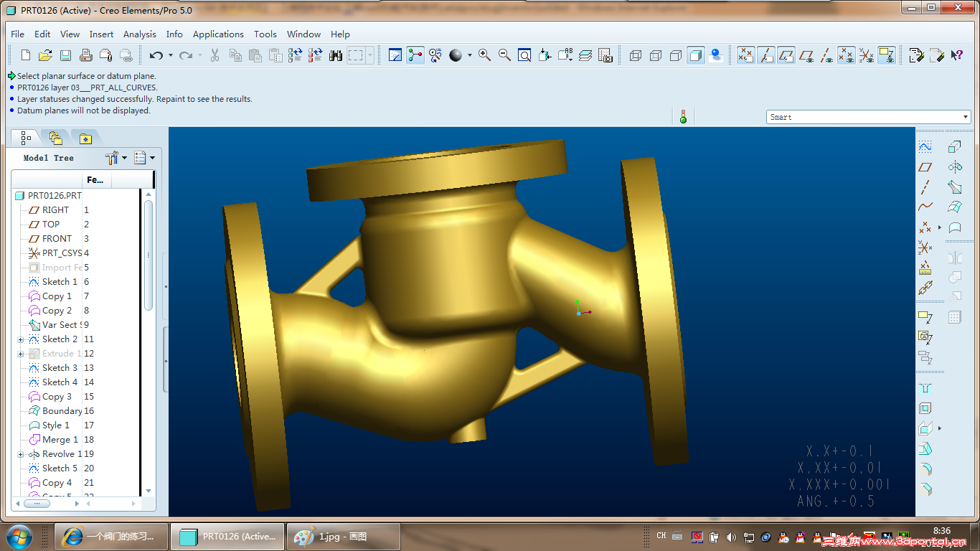Switch to No Hidden display mode

(676, 55)
